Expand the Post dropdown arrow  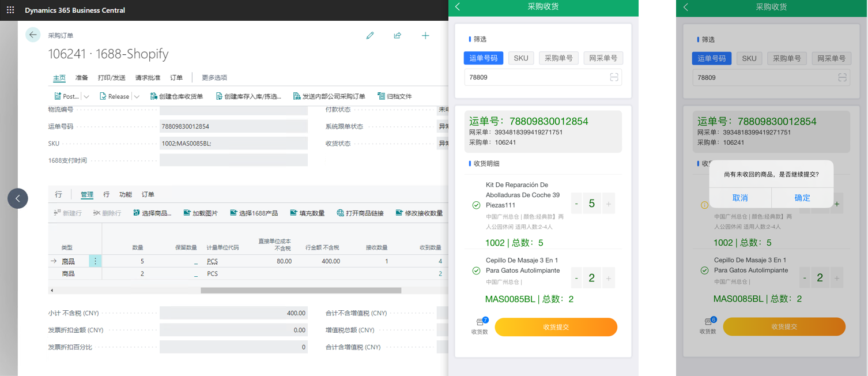(x=86, y=97)
